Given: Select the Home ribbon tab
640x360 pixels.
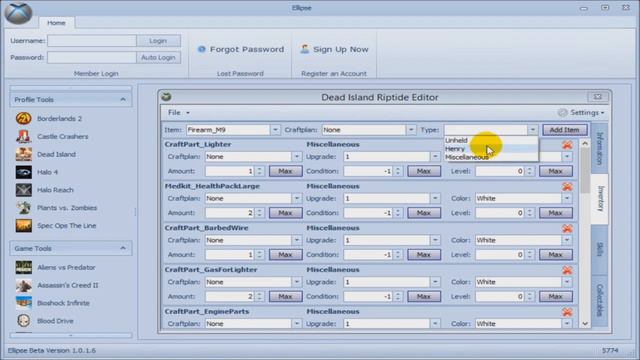Looking at the screenshot, I should (x=56, y=23).
